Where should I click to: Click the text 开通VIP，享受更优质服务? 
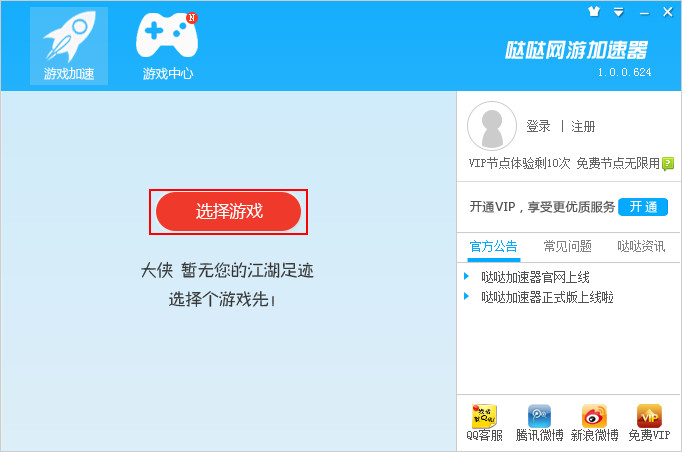542,207
